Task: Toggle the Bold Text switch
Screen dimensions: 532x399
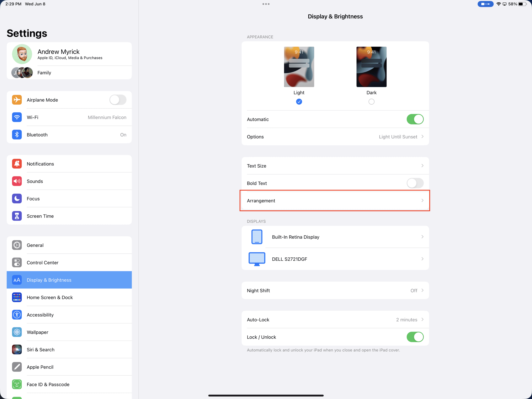Action: click(415, 183)
